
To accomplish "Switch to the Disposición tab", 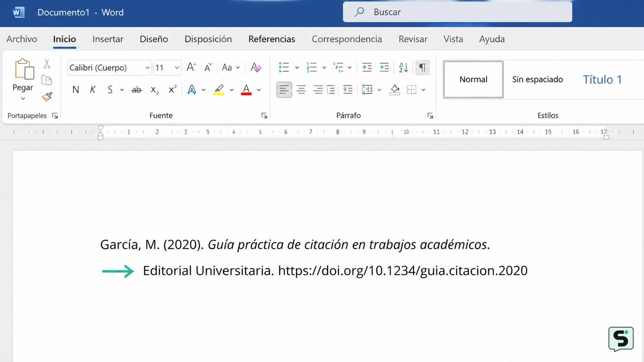I will (208, 39).
